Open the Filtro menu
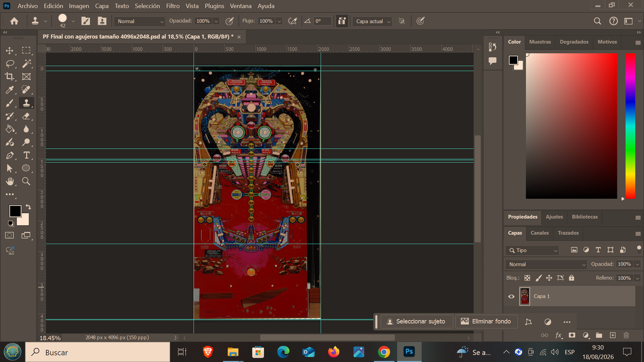This screenshot has height=362, width=644. coord(173,6)
